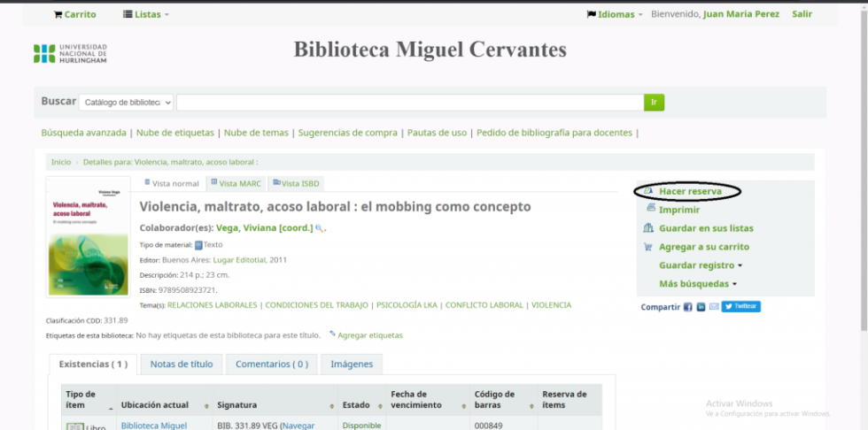This screenshot has height=430, width=868.
Task: Open Búsqueda avanzada link
Action: [83, 133]
